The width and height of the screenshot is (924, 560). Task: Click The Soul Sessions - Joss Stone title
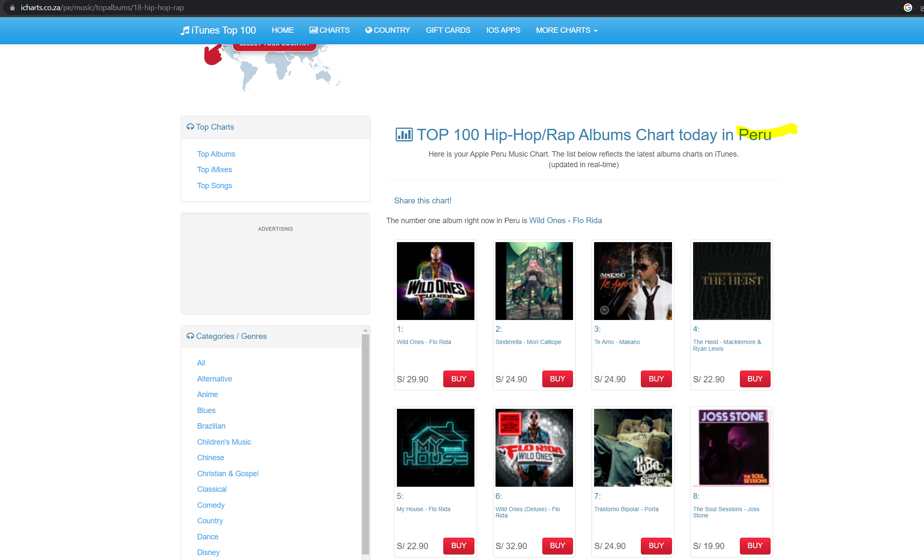[726, 512]
